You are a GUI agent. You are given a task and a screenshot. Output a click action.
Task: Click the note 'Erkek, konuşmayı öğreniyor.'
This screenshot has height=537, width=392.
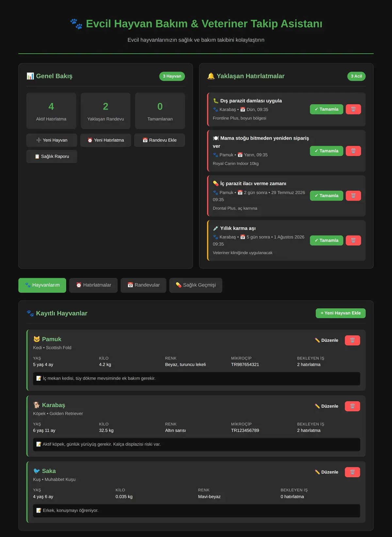[x=71, y=511]
